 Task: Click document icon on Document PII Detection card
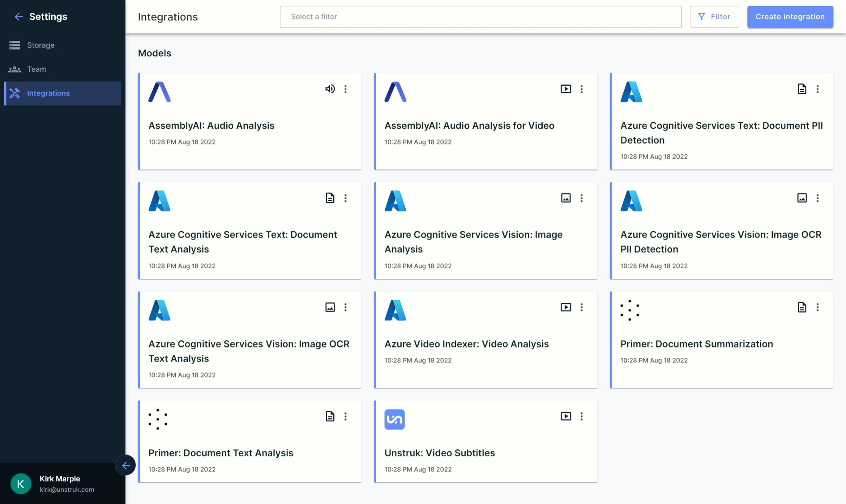click(x=802, y=89)
